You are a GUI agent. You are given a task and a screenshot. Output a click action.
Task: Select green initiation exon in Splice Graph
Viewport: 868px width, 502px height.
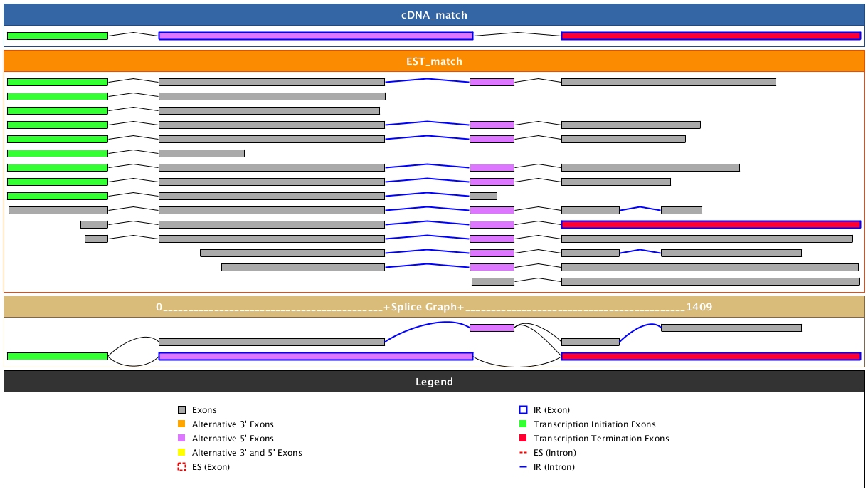point(57,356)
